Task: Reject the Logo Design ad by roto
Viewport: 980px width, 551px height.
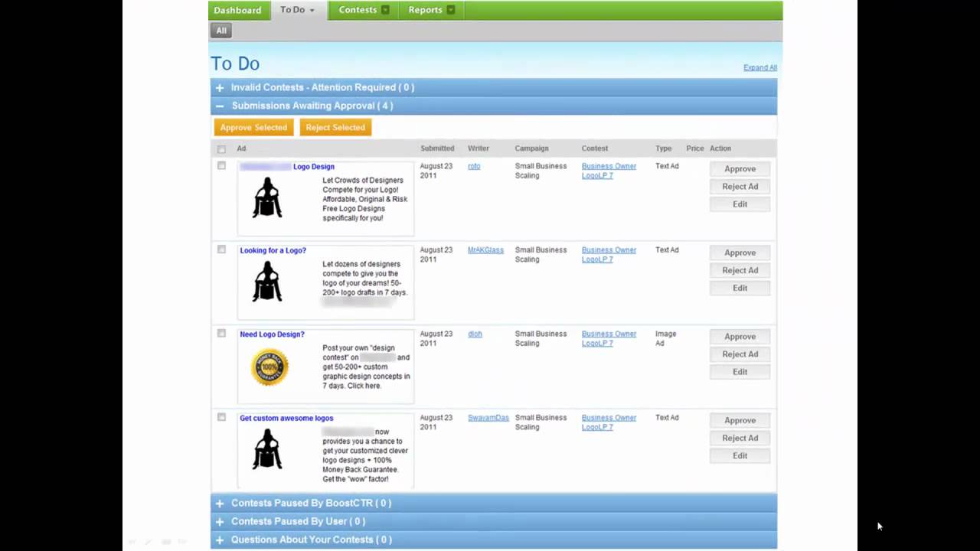Action: coord(740,187)
